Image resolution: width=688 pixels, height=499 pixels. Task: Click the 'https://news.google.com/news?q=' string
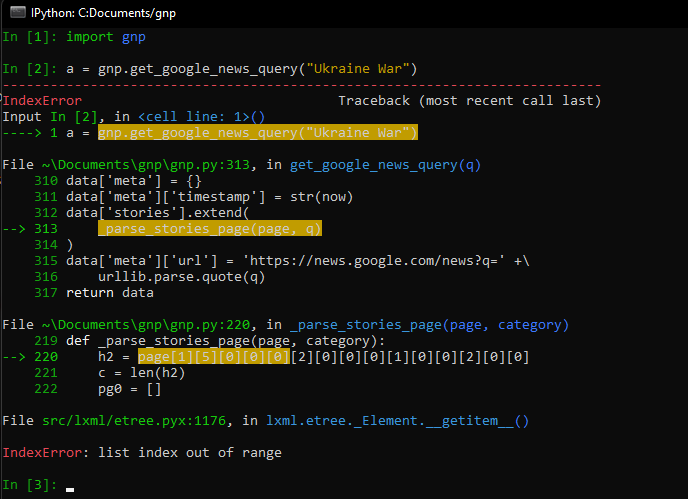pyautogui.click(x=374, y=261)
